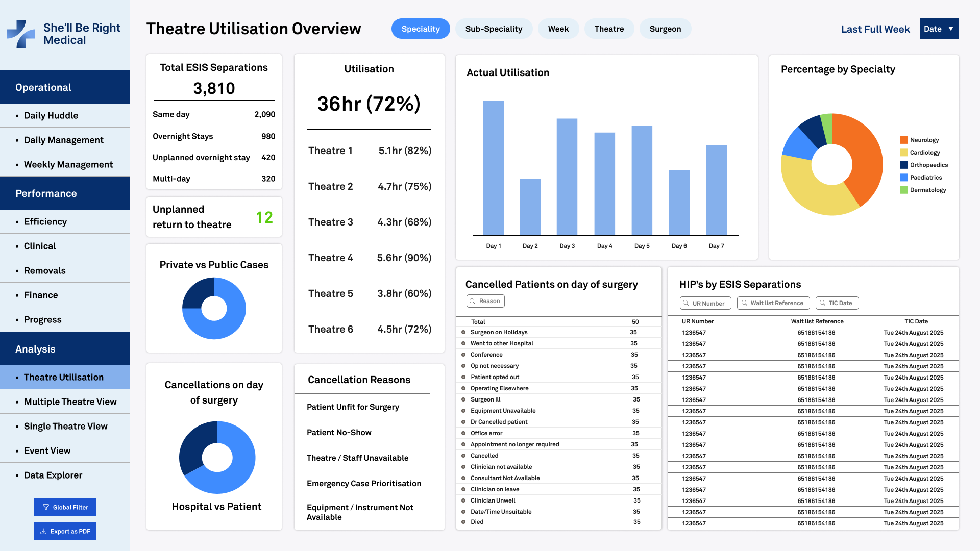Screen dimensions: 980x551
Task: Click the UR Number column header
Action: pos(698,321)
